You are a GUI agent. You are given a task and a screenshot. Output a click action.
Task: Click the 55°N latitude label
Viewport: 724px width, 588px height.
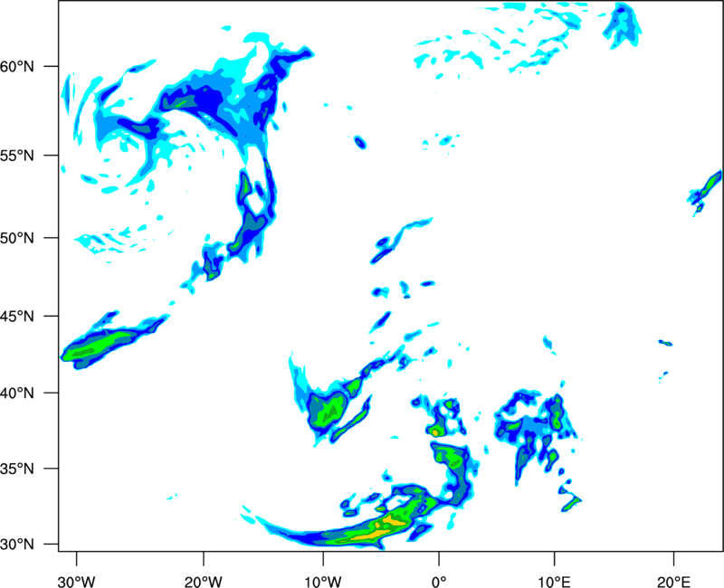pyautogui.click(x=17, y=156)
